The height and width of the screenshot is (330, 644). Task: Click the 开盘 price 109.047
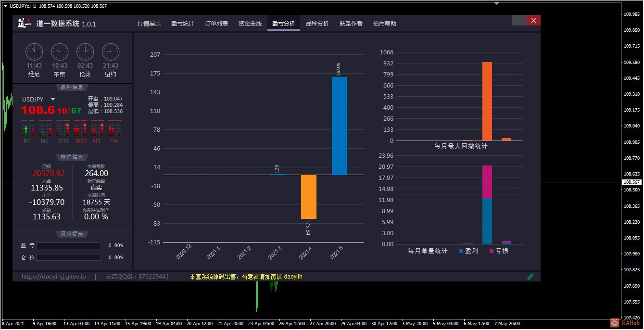[x=113, y=99]
